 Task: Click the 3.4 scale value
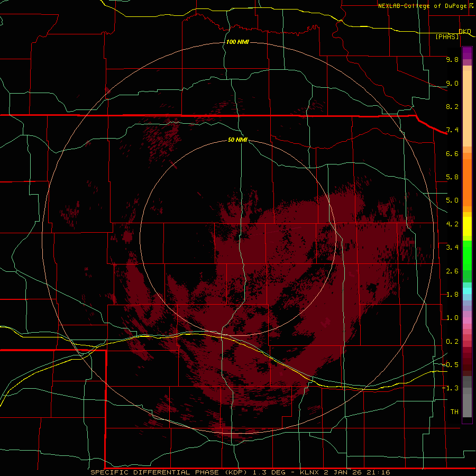[452, 248]
